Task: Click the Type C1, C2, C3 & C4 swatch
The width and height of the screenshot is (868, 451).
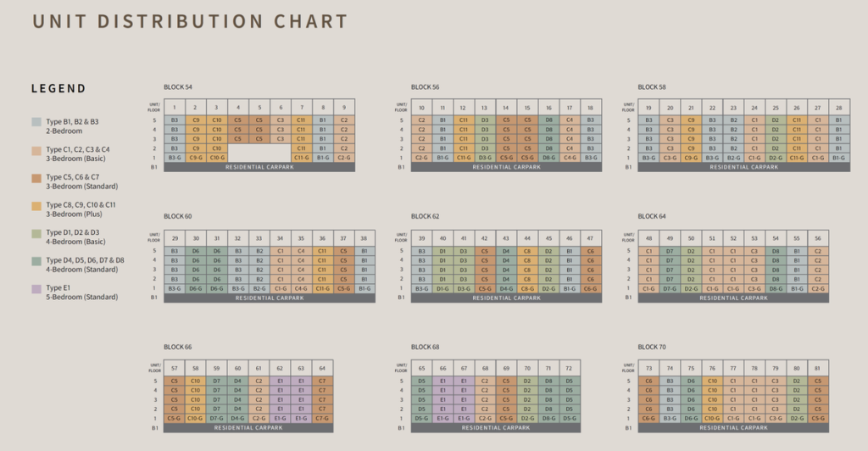Action: tap(35, 150)
